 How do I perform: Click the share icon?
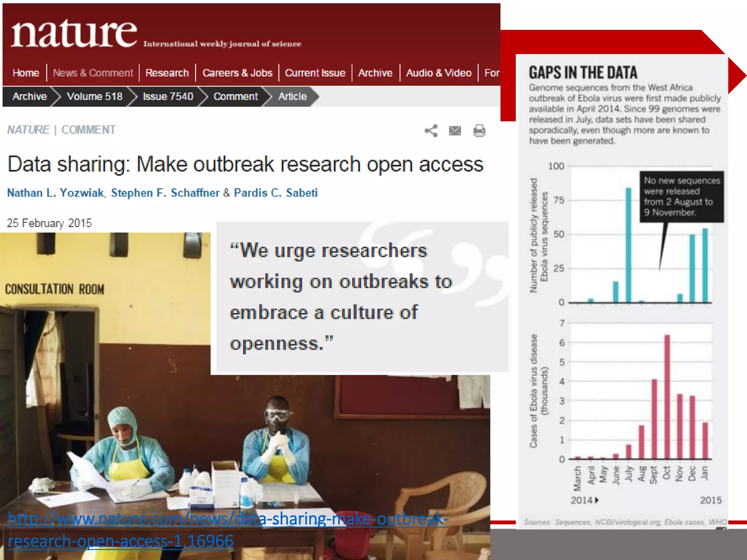(x=431, y=131)
